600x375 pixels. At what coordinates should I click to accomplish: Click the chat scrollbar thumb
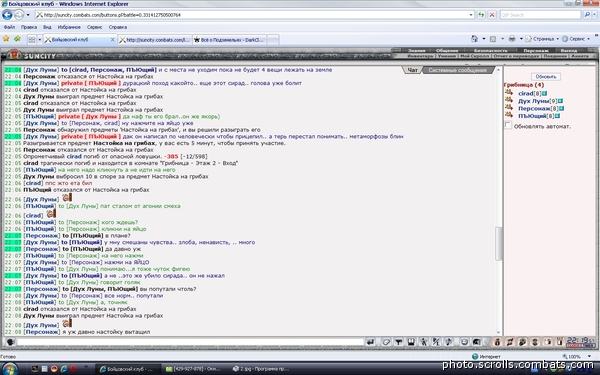[498, 244]
